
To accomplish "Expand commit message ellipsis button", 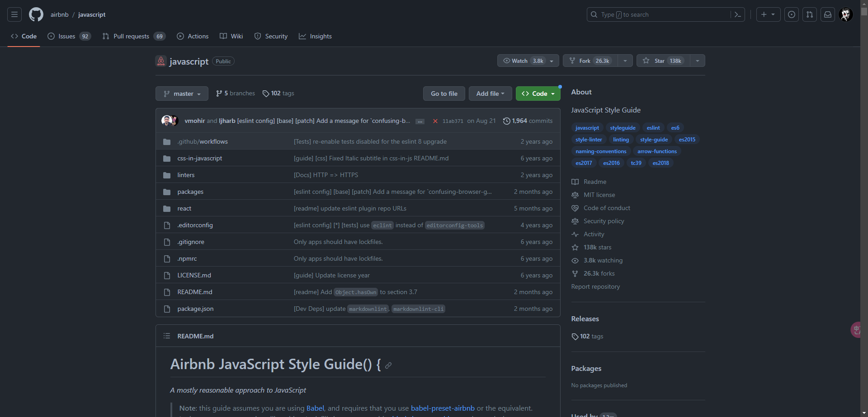I will (x=420, y=122).
